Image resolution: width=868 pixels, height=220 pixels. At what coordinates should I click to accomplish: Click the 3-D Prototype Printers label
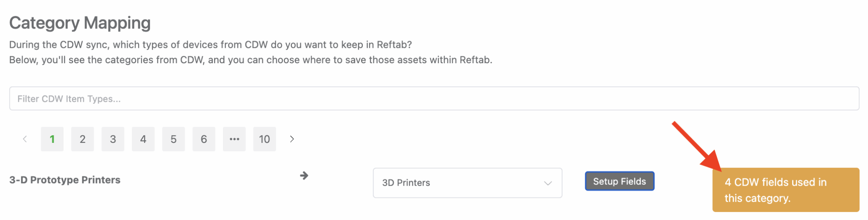[x=65, y=180]
